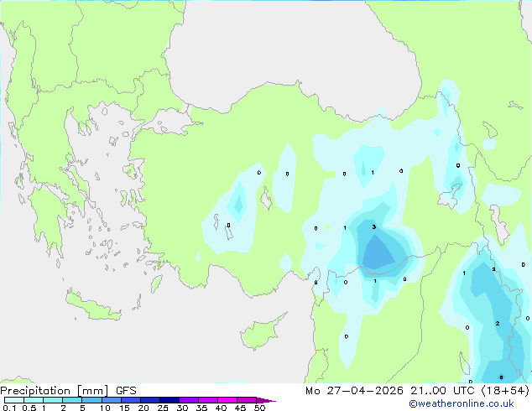Click the '45' legend scale label
Screen dimensions: 532x411
click(240, 408)
